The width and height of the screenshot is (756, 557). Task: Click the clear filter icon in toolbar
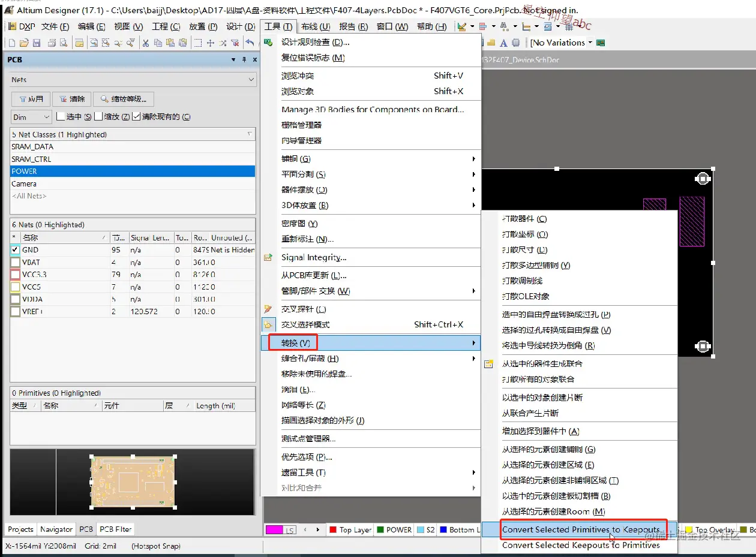pos(235,43)
